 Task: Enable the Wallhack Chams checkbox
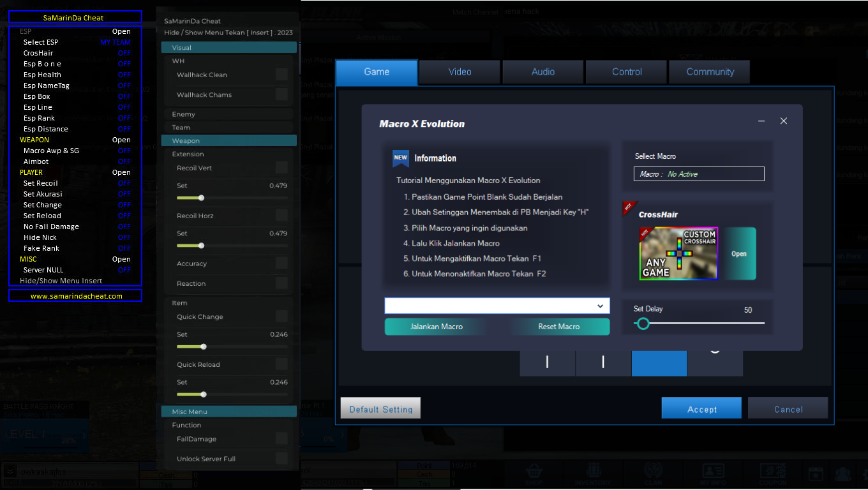(x=281, y=94)
